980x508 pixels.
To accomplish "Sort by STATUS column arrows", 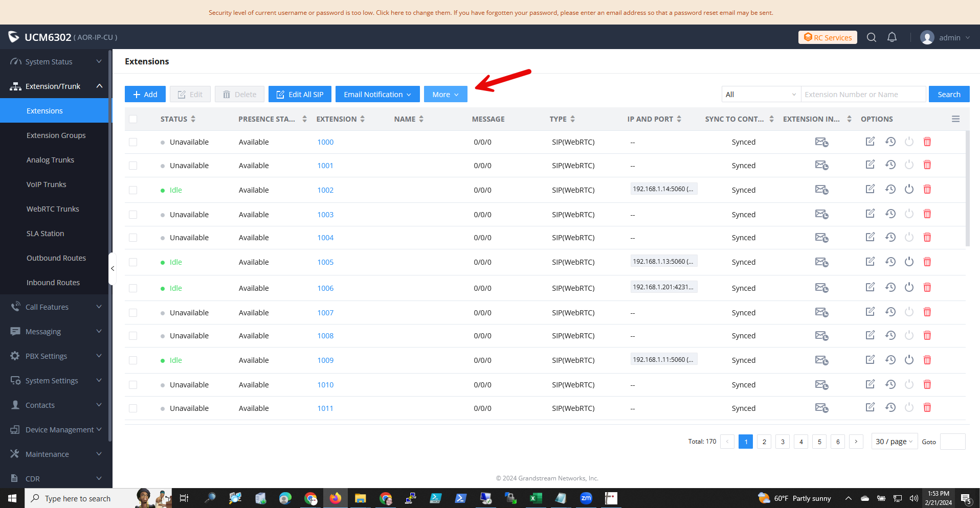I will pyautogui.click(x=193, y=119).
